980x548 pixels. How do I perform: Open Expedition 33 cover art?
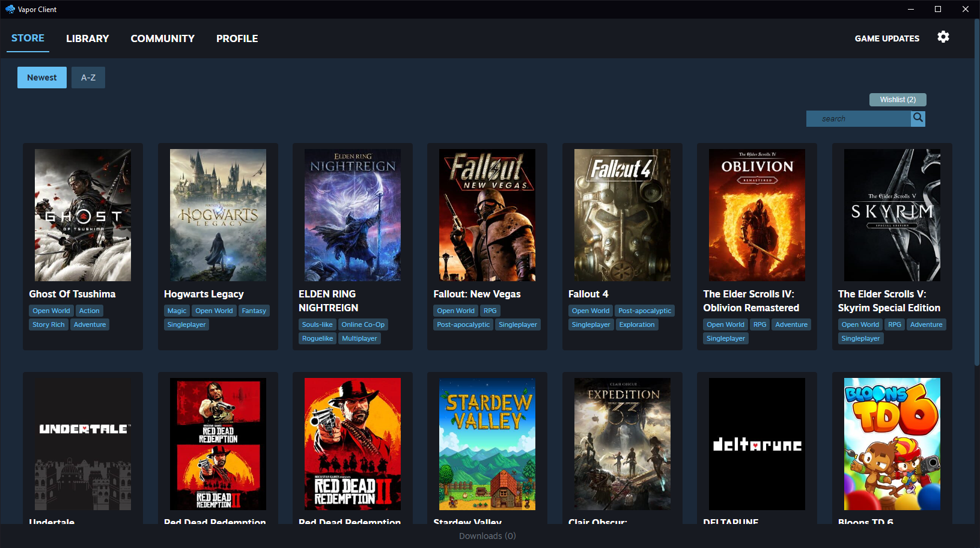[622, 444]
